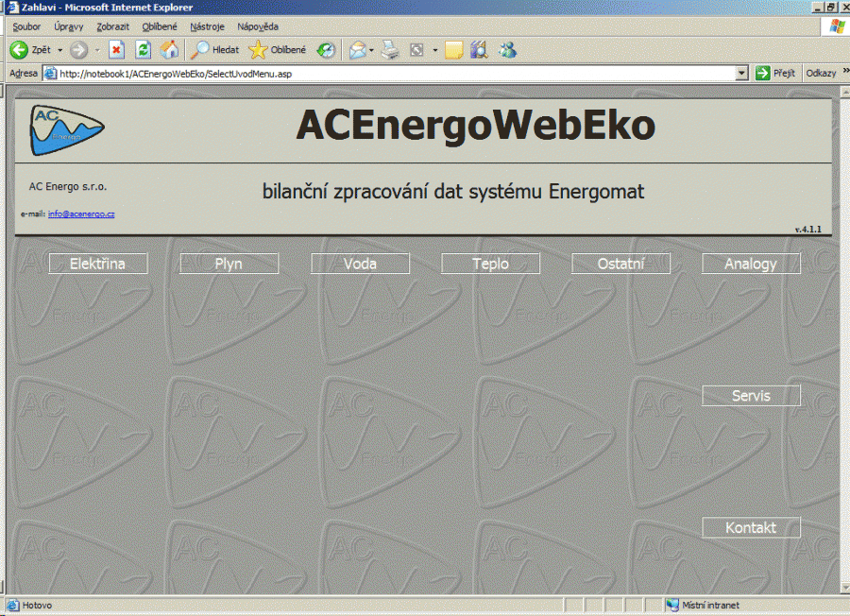Open the Odkazy links toolbar
Image resolution: width=850 pixels, height=616 pixels.
tap(821, 73)
